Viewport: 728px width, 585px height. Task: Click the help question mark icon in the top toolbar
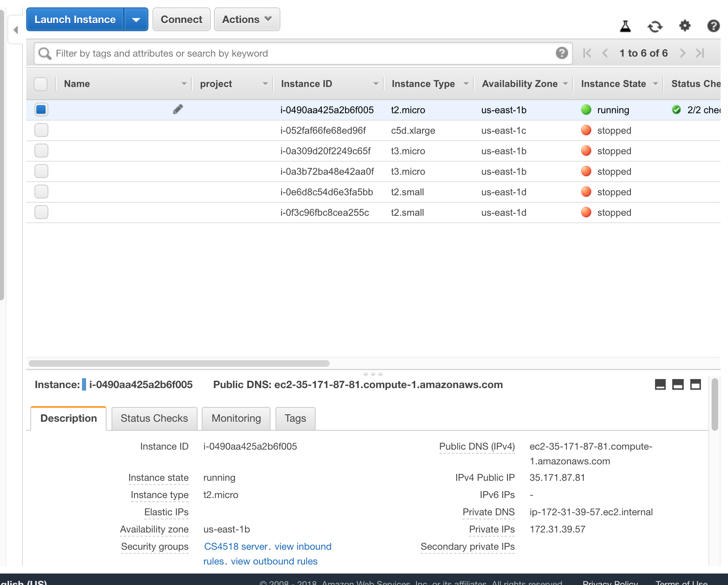pyautogui.click(x=713, y=26)
